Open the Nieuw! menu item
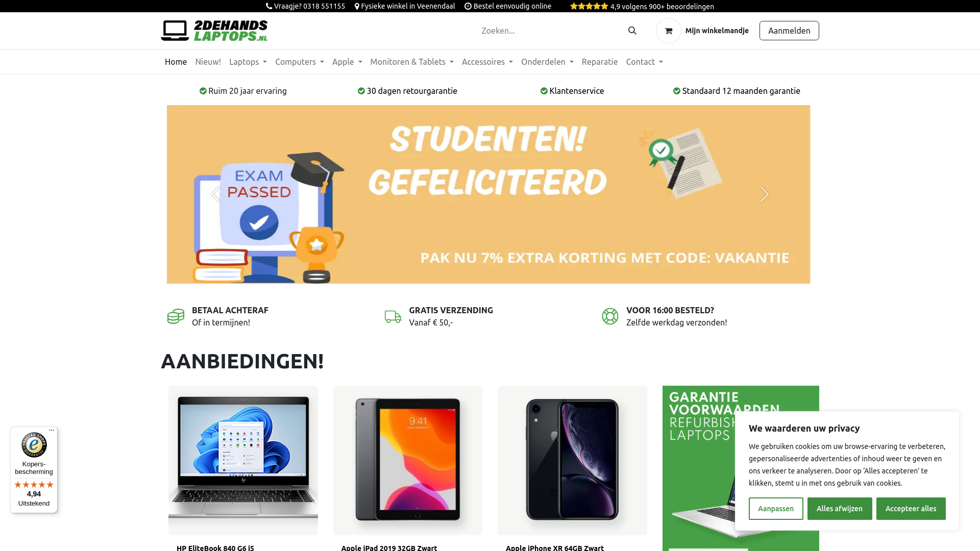The height and width of the screenshot is (551, 980). (208, 62)
